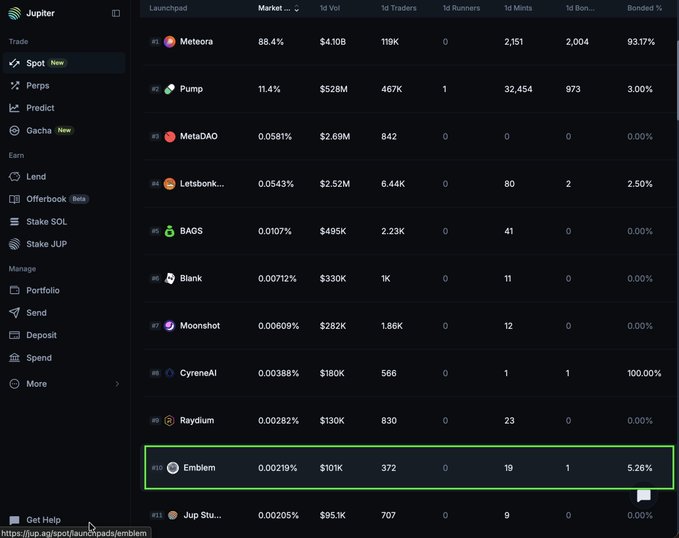Viewport: 679px width, 538px height.
Task: Click the Stake JUP icon
Action: coord(14,244)
